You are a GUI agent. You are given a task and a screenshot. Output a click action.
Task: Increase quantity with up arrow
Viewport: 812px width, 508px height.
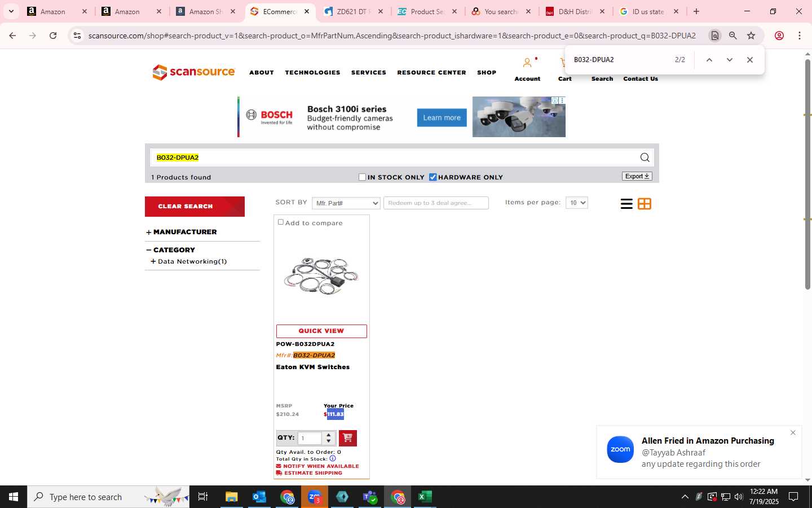pos(329,435)
